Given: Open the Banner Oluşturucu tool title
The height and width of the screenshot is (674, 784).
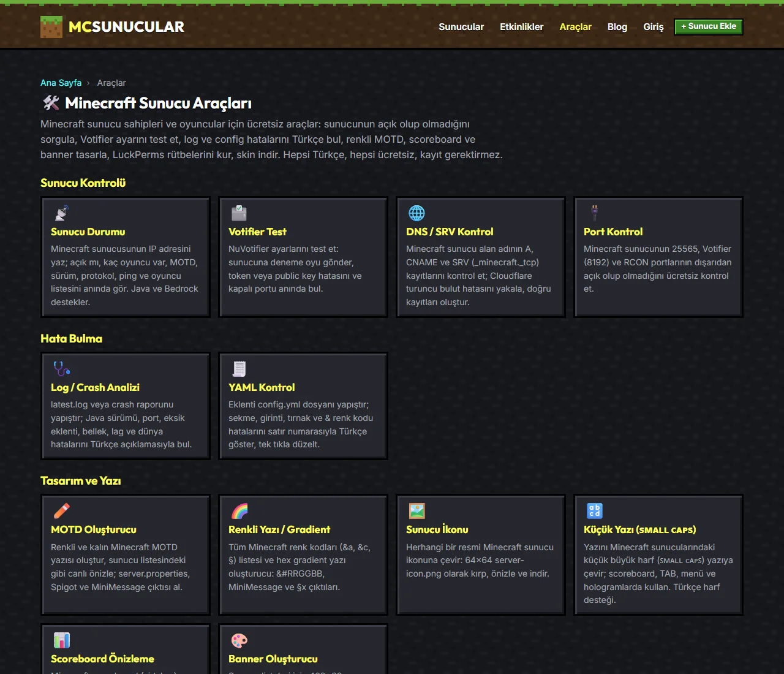Looking at the screenshot, I should 273,659.
